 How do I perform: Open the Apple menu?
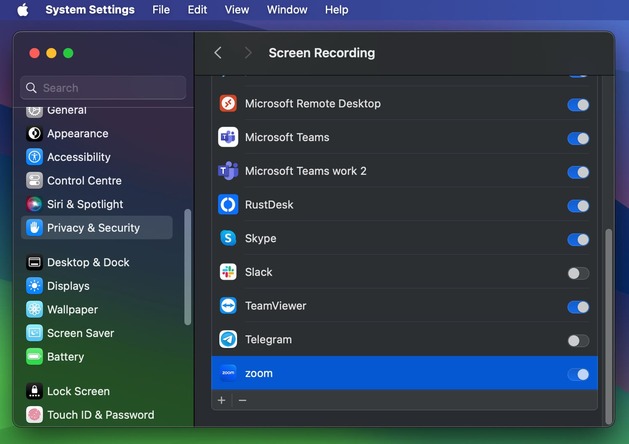(23, 10)
